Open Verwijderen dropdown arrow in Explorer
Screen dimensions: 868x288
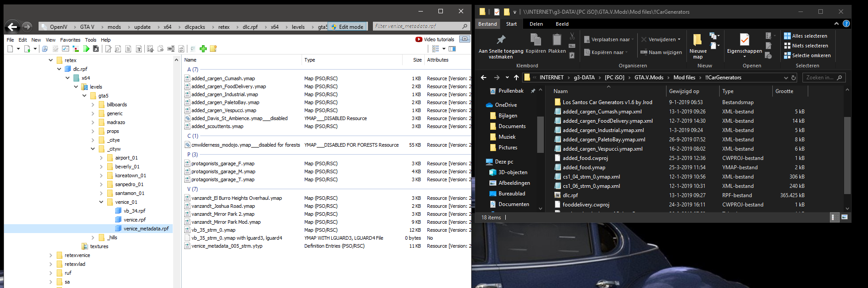pyautogui.click(x=679, y=39)
